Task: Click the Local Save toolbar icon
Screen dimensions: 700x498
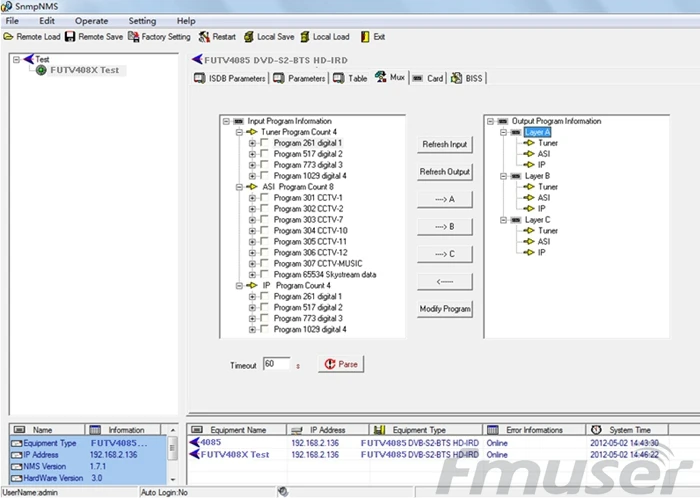Action: pyautogui.click(x=249, y=37)
